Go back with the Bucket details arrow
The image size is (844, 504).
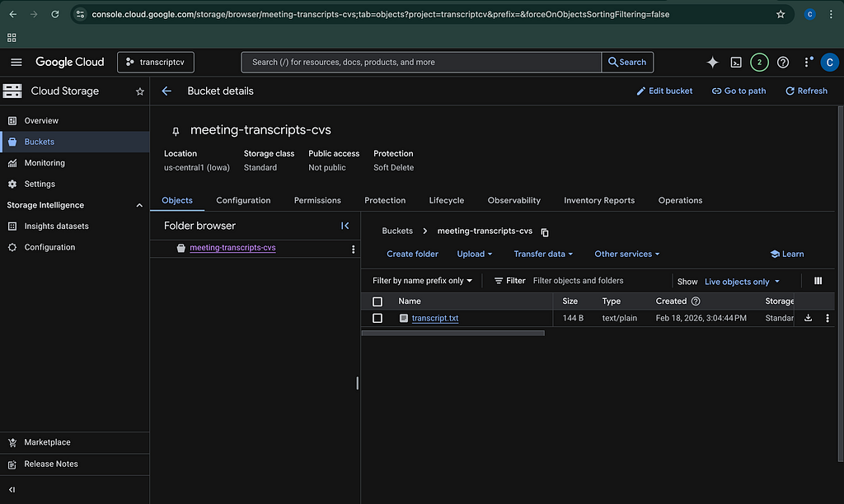pyautogui.click(x=166, y=91)
